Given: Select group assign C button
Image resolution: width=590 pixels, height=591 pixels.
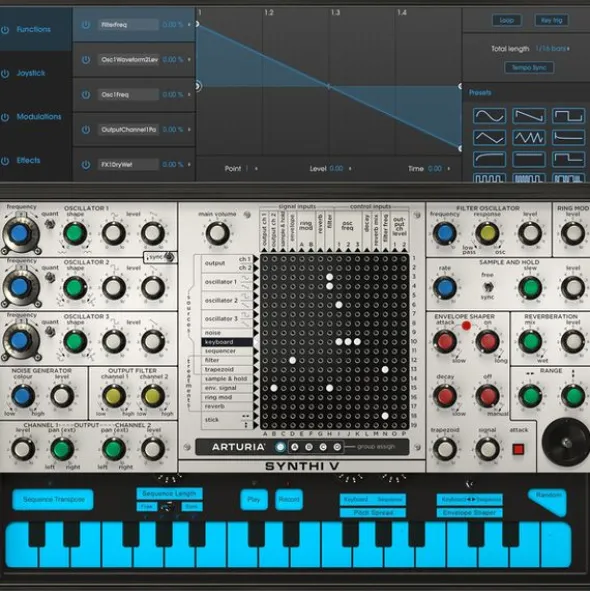Looking at the screenshot, I should pyautogui.click(x=323, y=447).
